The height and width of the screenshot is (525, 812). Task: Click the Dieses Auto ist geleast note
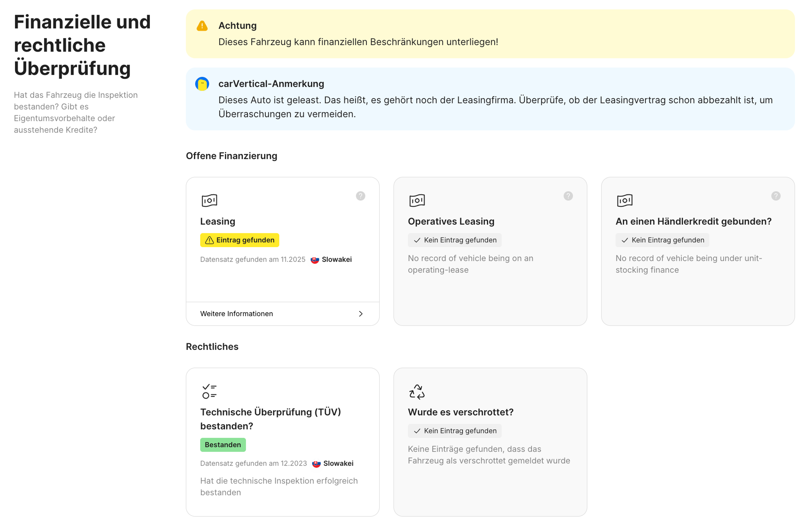495,107
